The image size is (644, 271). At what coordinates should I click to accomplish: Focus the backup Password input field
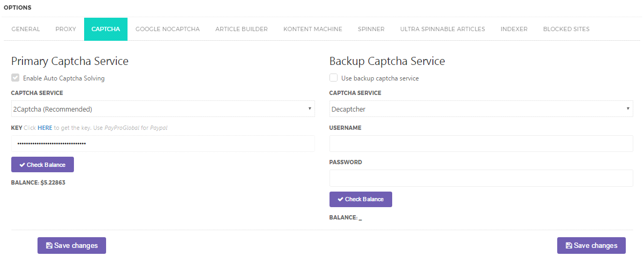click(481, 178)
